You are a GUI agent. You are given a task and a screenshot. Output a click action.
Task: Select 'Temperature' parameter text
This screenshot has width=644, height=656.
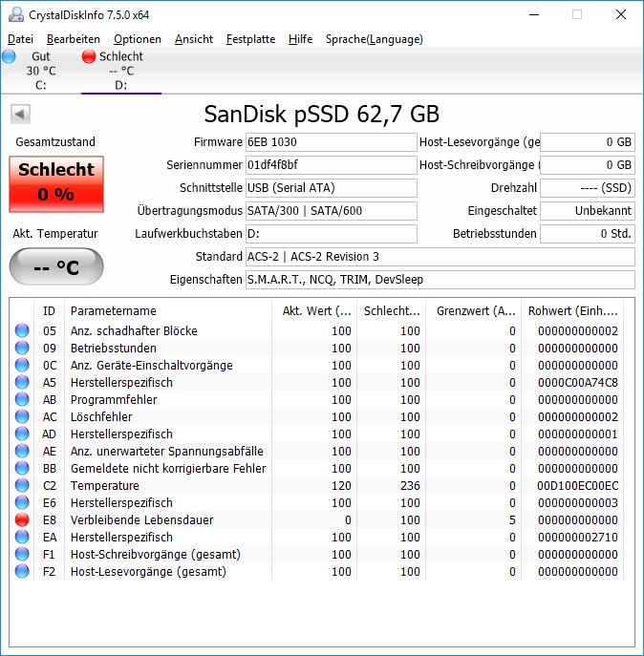(105, 486)
